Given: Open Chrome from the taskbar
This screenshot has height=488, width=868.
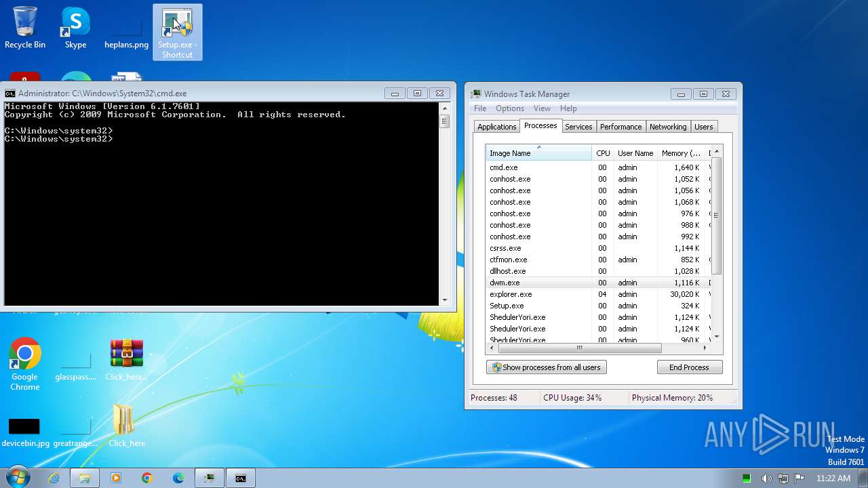Looking at the screenshot, I should pyautogui.click(x=147, y=478).
